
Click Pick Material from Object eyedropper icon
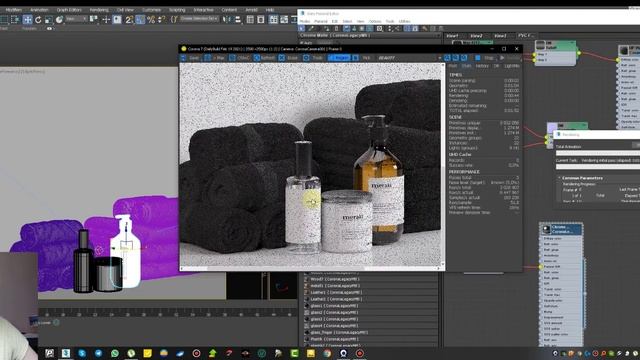pyautogui.click(x=311, y=29)
